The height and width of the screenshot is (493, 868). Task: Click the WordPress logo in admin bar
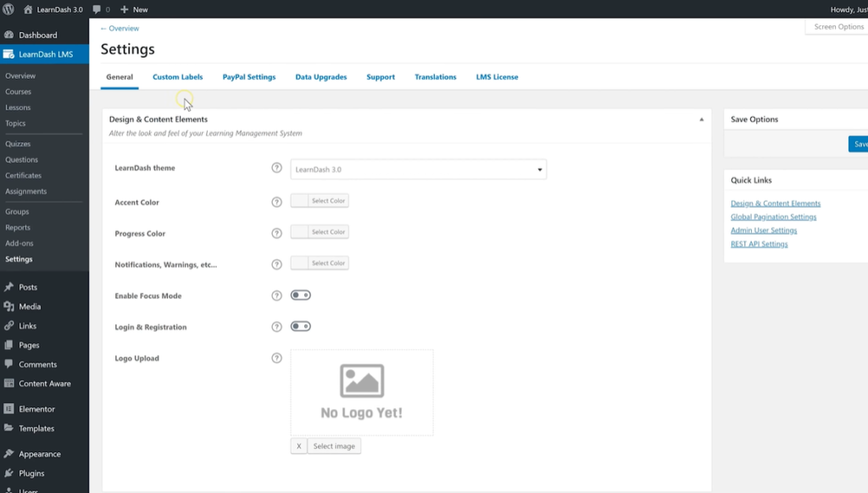coord(8,9)
